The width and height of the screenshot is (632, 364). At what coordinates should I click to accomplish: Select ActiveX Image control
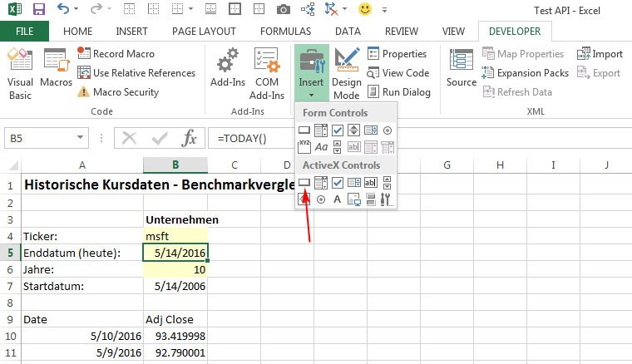point(354,199)
